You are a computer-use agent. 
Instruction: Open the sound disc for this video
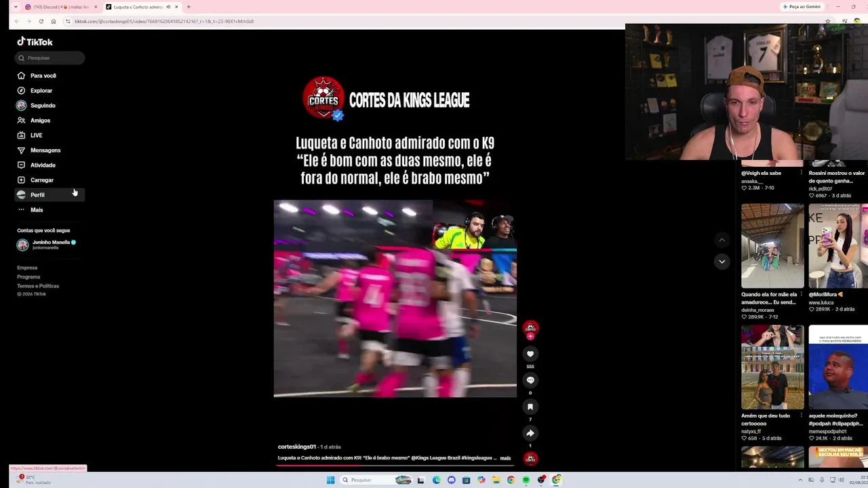530,459
